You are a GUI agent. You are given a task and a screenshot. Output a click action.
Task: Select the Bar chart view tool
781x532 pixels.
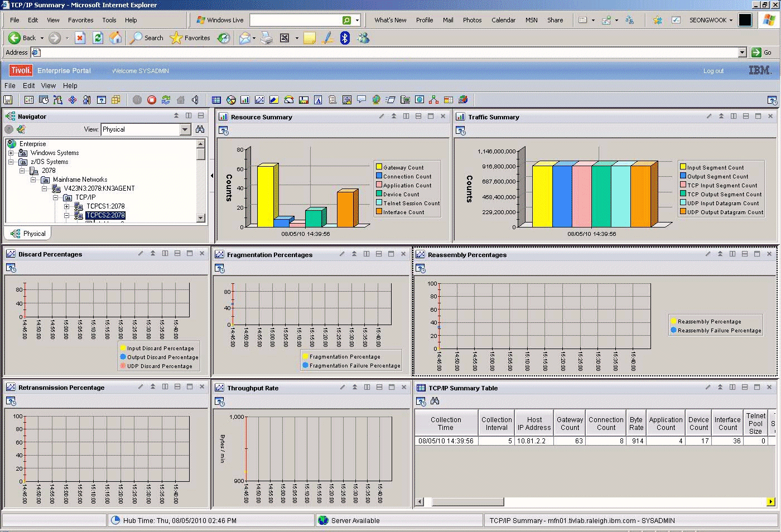(245, 100)
